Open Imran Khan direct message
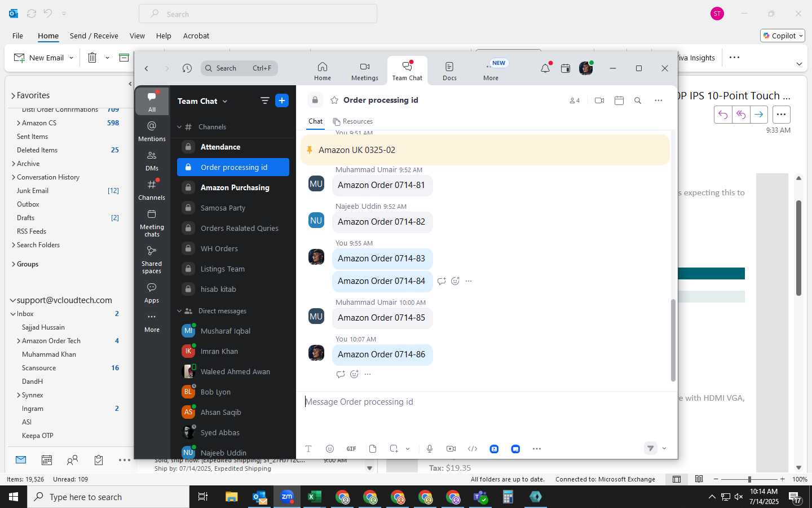The width and height of the screenshot is (812, 508). pyautogui.click(x=233, y=351)
